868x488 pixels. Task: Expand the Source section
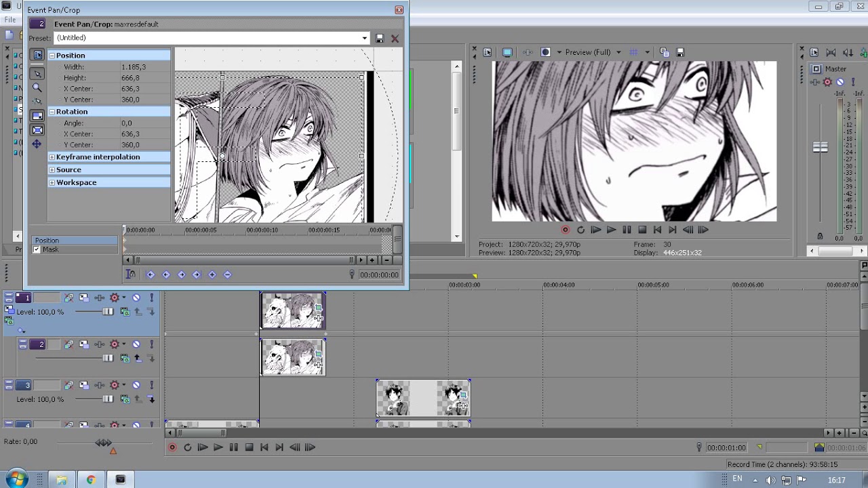[52, 169]
